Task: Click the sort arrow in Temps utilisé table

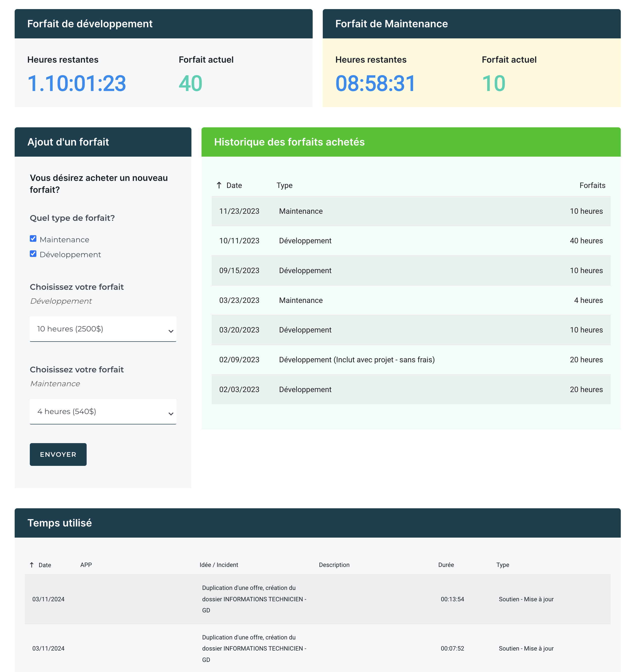Action: click(x=32, y=565)
